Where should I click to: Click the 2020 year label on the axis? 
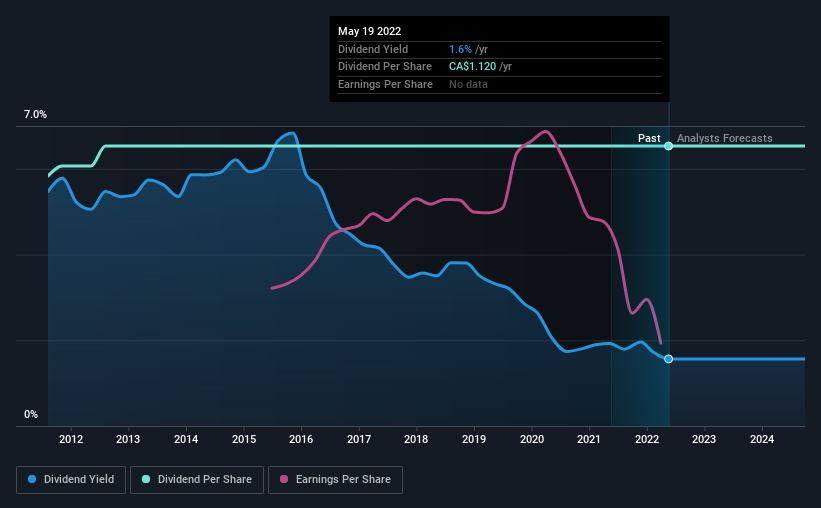tap(532, 439)
